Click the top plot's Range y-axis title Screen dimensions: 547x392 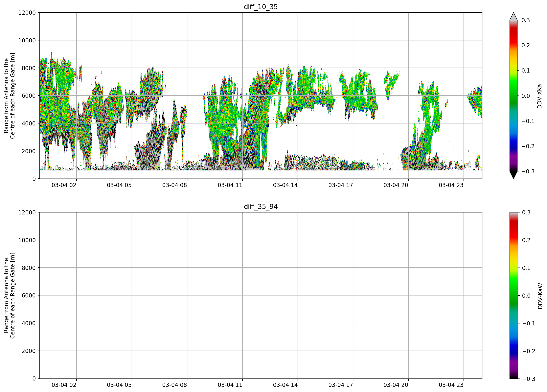click(9, 96)
